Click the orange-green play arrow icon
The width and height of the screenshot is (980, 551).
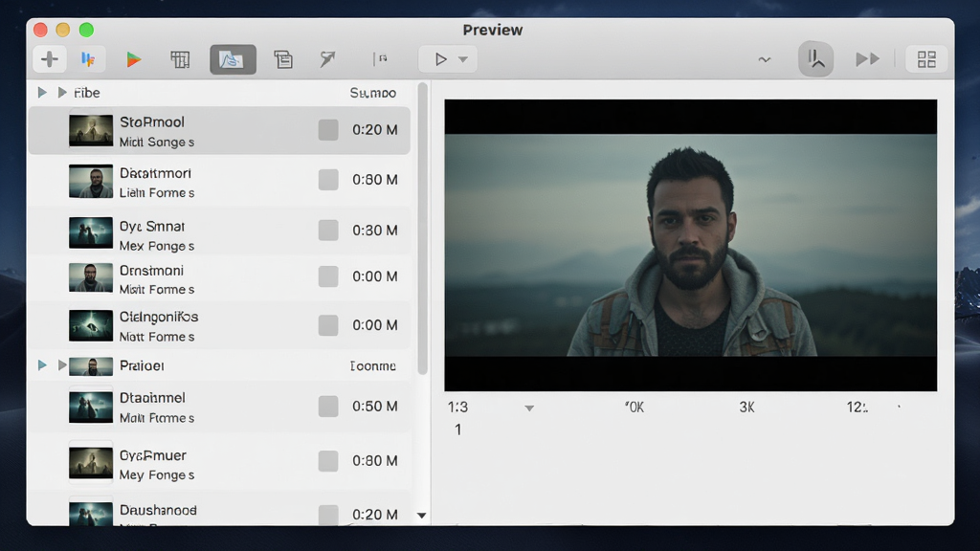[x=133, y=59]
